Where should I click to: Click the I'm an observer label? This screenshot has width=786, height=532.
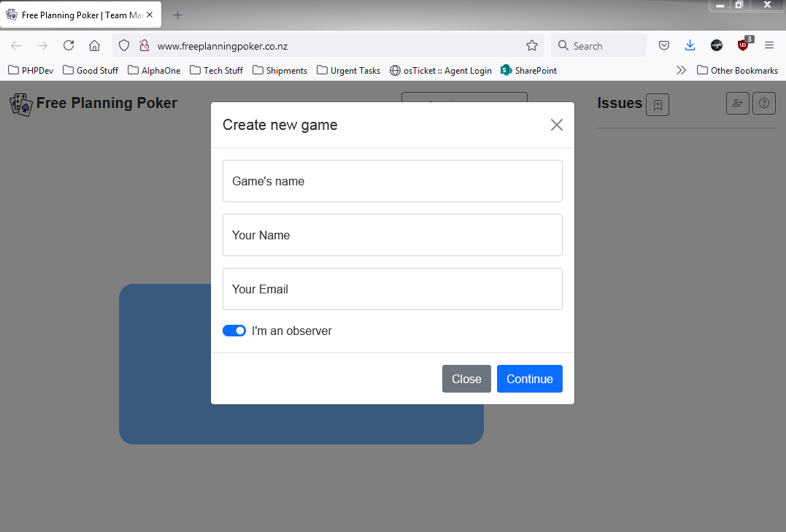292,331
